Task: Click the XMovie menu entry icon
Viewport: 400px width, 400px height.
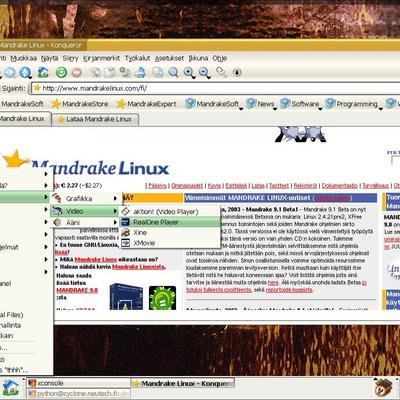Action: 125,243
